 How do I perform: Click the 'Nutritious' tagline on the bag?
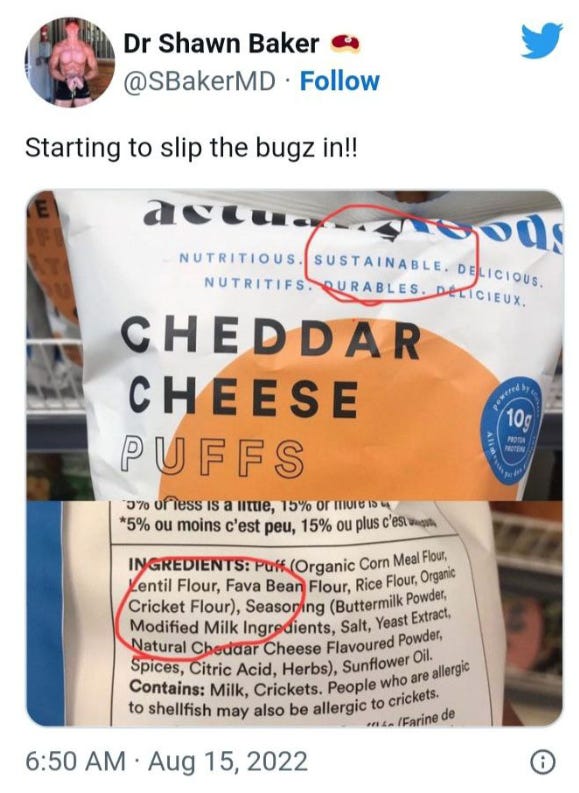pos(238,258)
